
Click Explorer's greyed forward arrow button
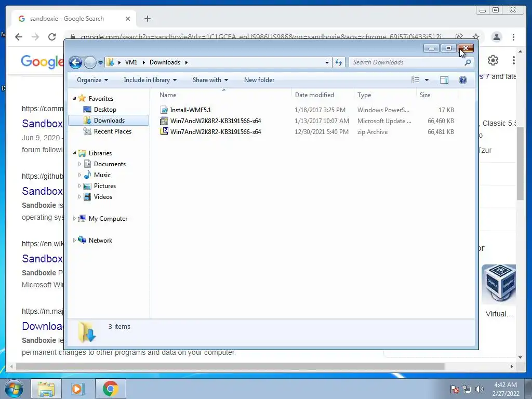pos(90,62)
